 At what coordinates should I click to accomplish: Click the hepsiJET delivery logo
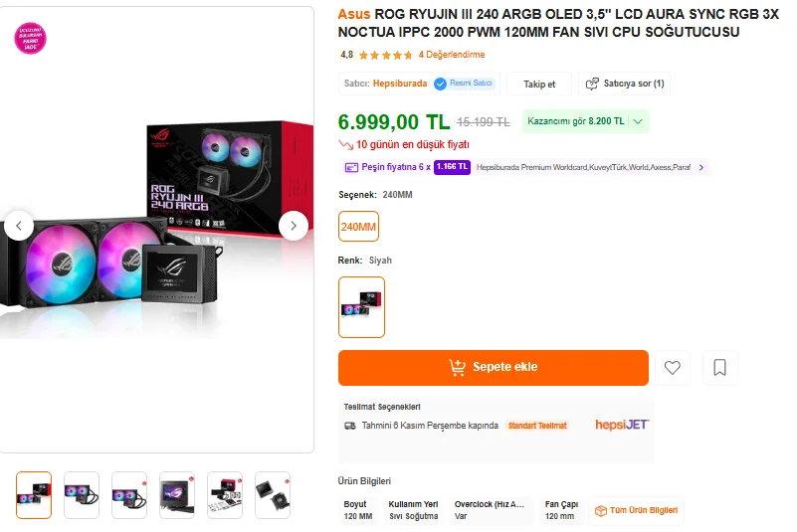pyautogui.click(x=622, y=425)
